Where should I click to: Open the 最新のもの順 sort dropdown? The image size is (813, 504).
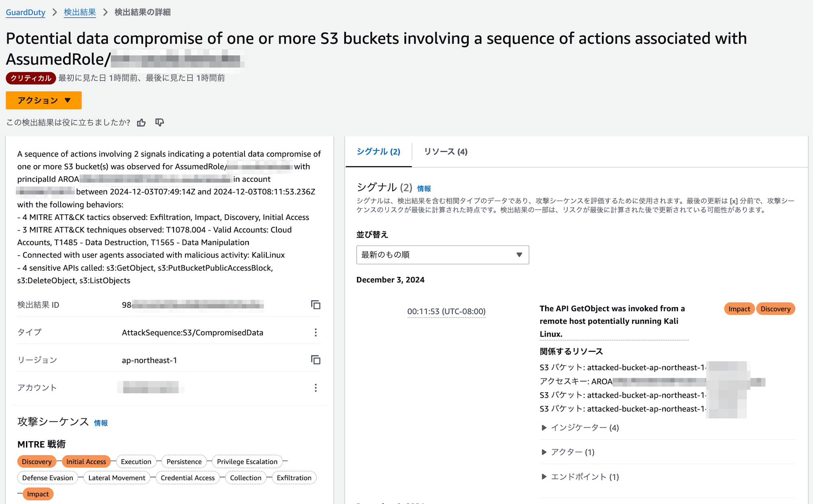coord(443,255)
